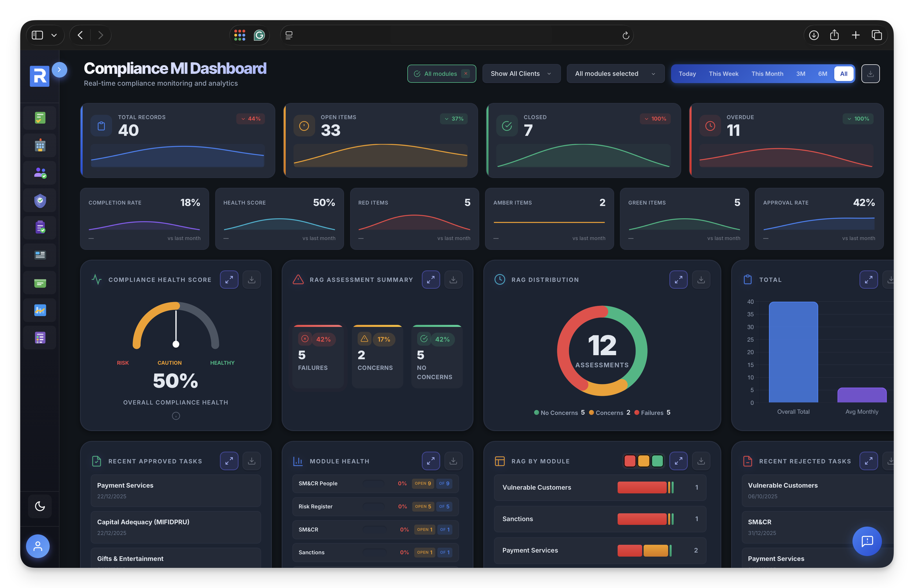
Task: Switch time range to This Month
Action: pyautogui.click(x=767, y=73)
